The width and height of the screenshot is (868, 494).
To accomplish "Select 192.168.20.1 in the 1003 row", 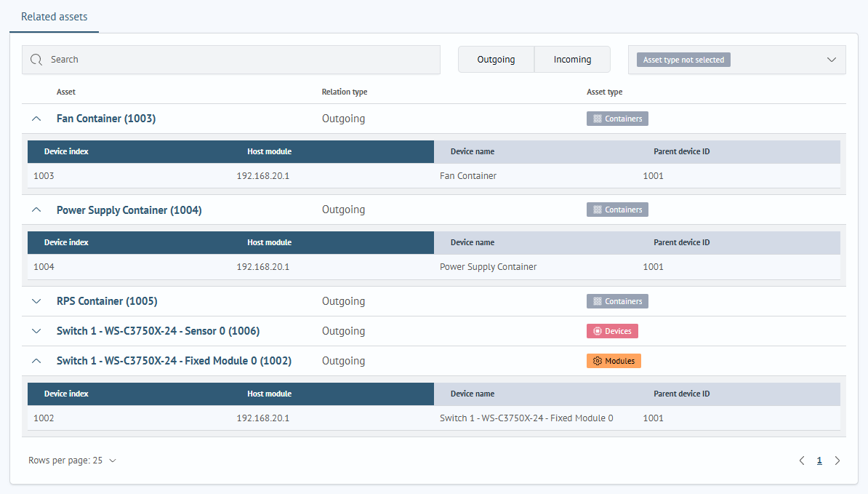I will pyautogui.click(x=263, y=176).
